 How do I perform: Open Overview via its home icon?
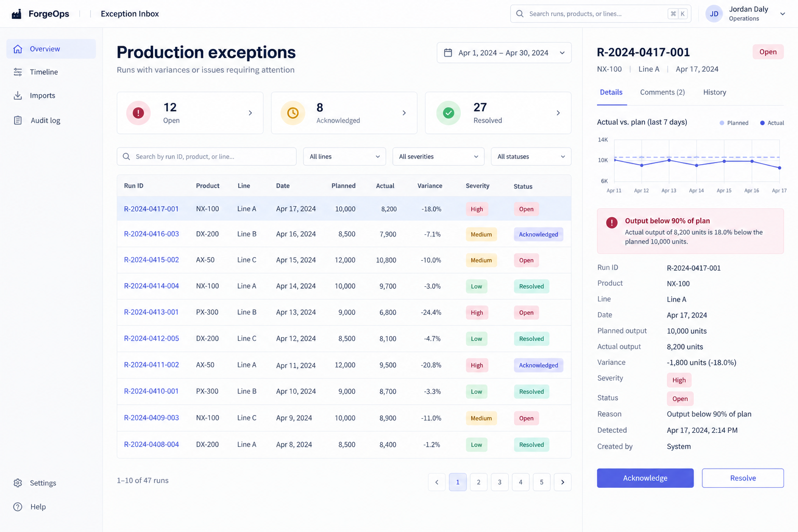(18, 49)
